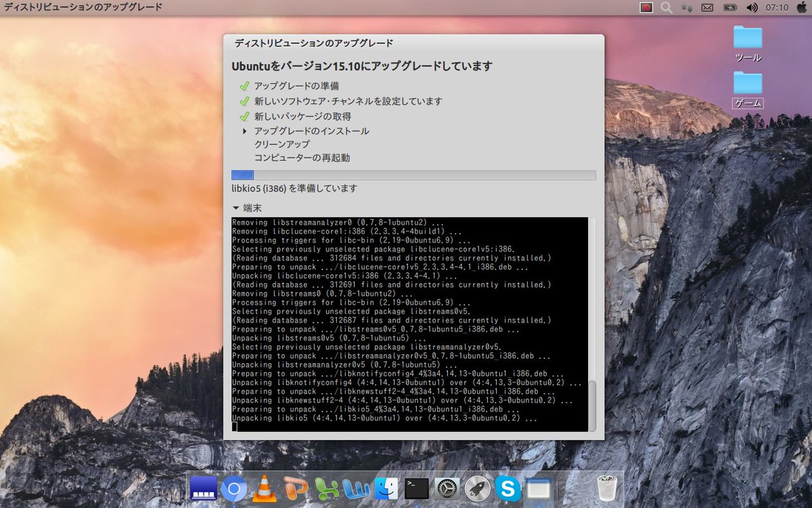Screen dimensions: 812x508
Task: Launch the Terminal from dock
Action: (417, 488)
